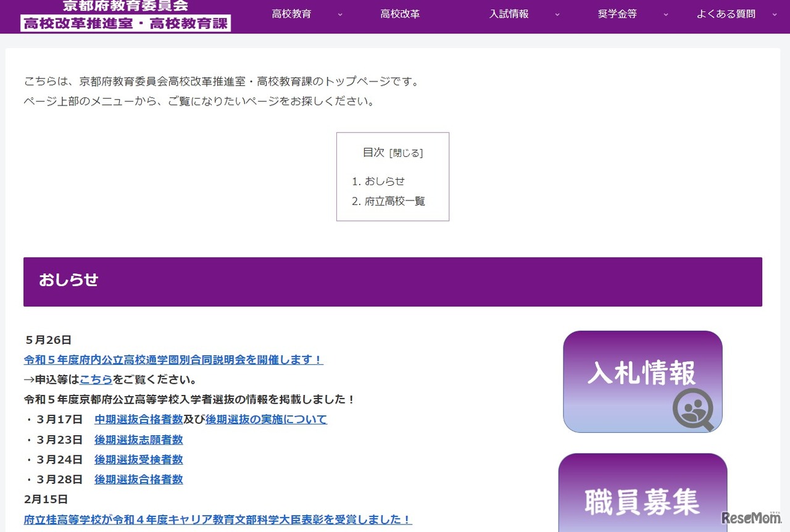The image size is (790, 532).
Task: Open the 通学圏別合同説明会 announcement link
Action: pos(173,360)
